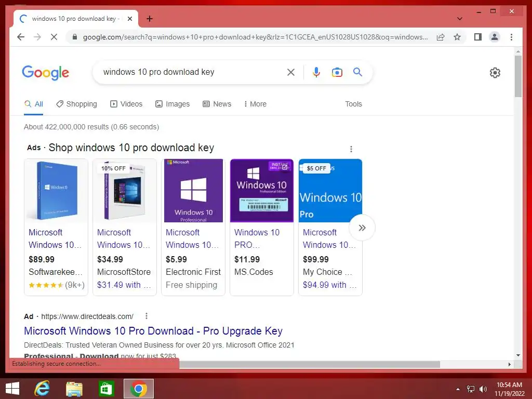The image size is (532, 399).
Task: Bookmark this page with star icon
Action: (x=457, y=37)
